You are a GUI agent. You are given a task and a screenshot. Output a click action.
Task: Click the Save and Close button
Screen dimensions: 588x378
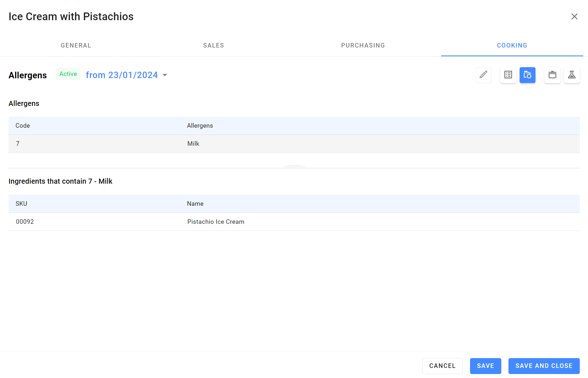point(544,366)
